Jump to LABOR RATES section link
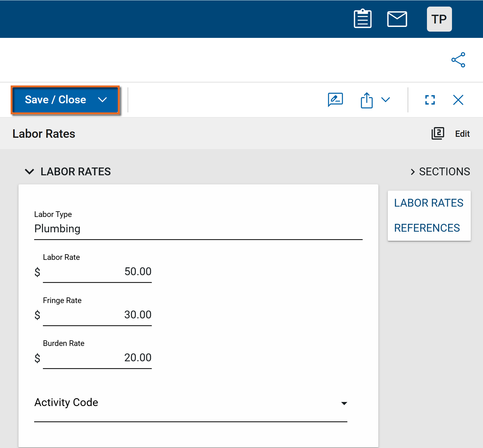Screen dimensions: 483x448 click(x=428, y=203)
